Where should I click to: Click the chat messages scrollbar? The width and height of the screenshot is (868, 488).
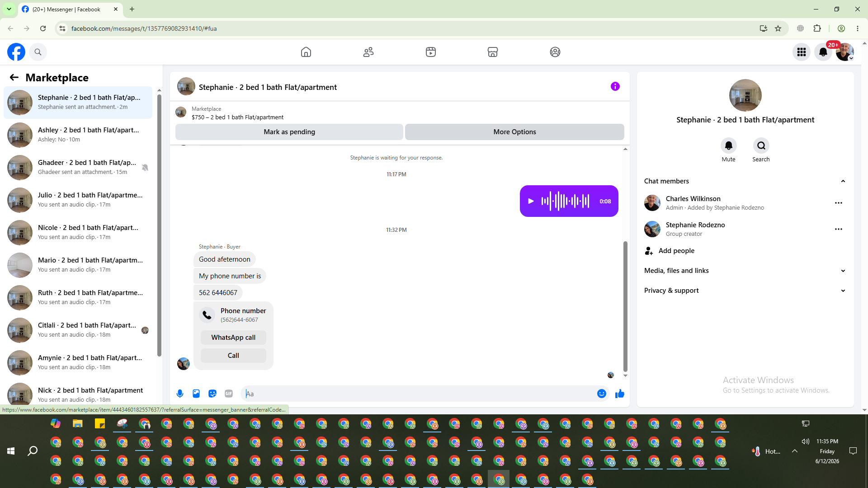tap(625, 306)
